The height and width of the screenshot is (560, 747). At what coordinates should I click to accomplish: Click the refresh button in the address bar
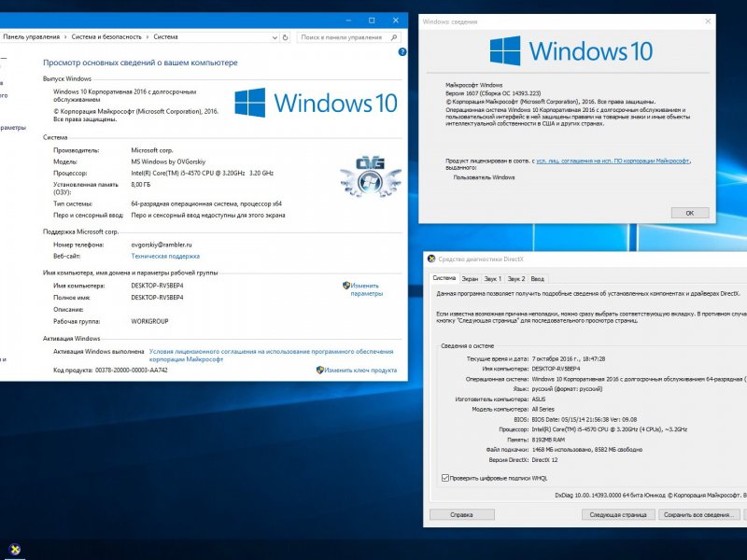[286, 37]
